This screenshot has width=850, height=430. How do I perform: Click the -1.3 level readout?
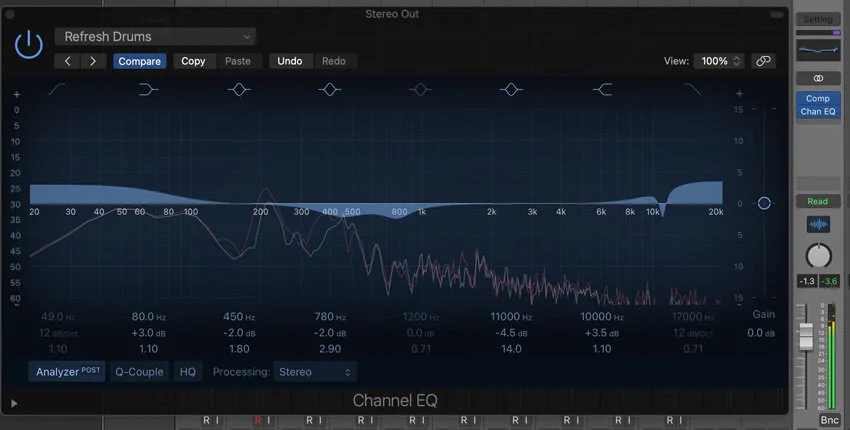[807, 281]
